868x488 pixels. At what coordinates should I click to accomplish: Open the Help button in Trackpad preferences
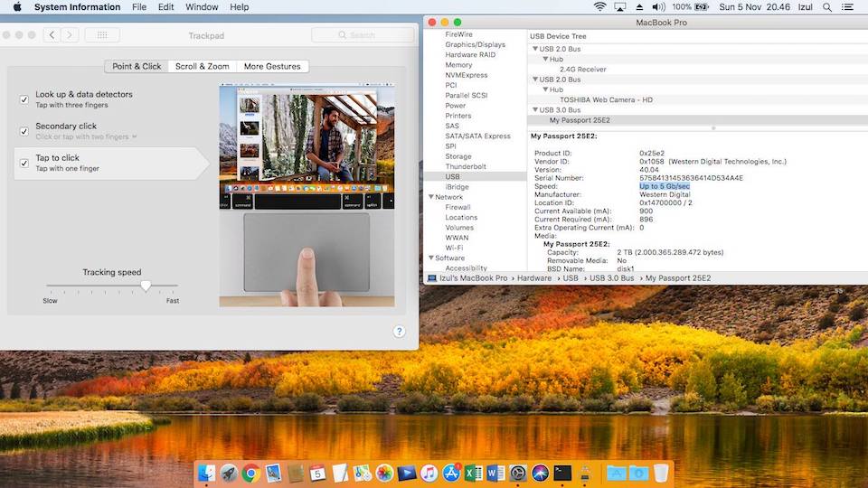click(x=399, y=332)
